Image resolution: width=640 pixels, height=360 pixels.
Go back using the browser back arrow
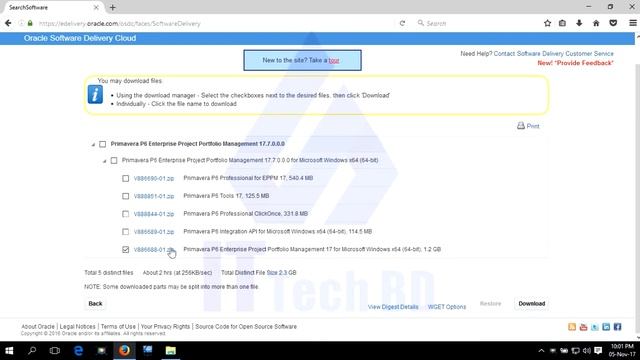click(8, 23)
